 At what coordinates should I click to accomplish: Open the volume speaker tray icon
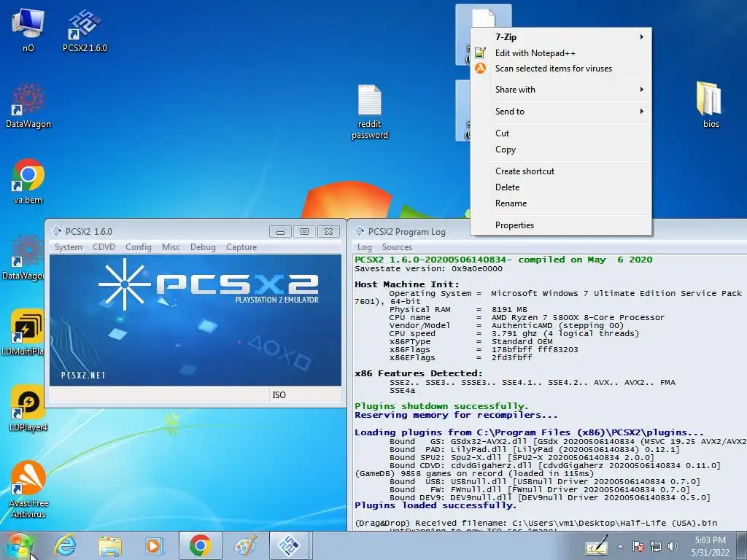(673, 546)
